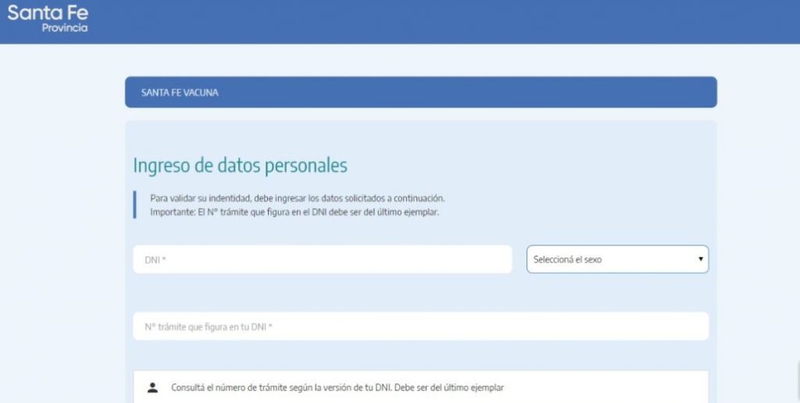Click the DNI * placeholder label
The height and width of the screenshot is (403, 800).
[155, 259]
